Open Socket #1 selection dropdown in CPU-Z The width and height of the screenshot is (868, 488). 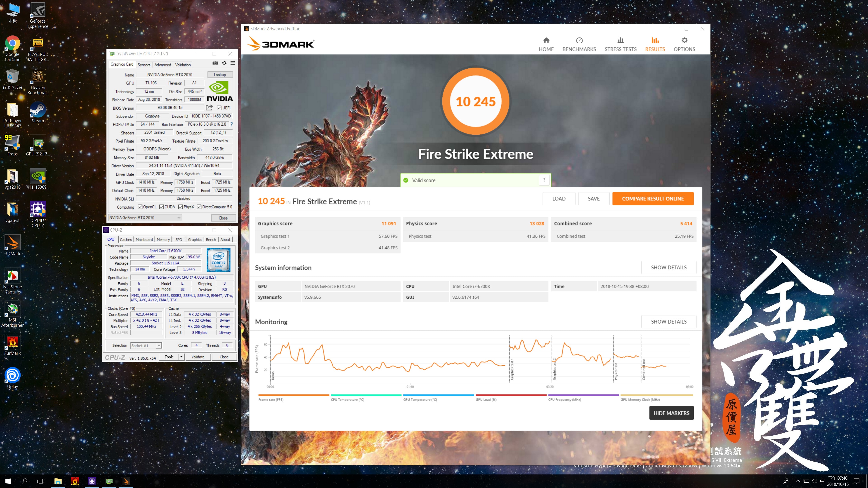pyautogui.click(x=146, y=345)
